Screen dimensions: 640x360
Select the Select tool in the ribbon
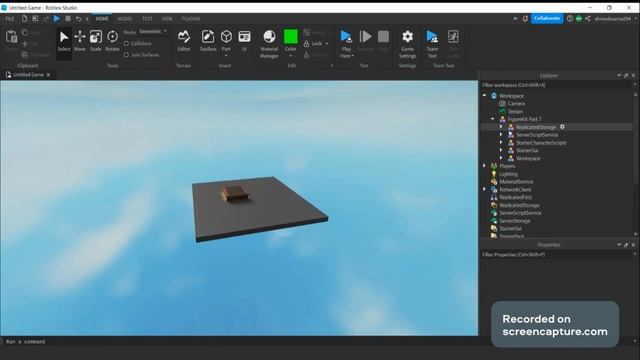pos(64,41)
